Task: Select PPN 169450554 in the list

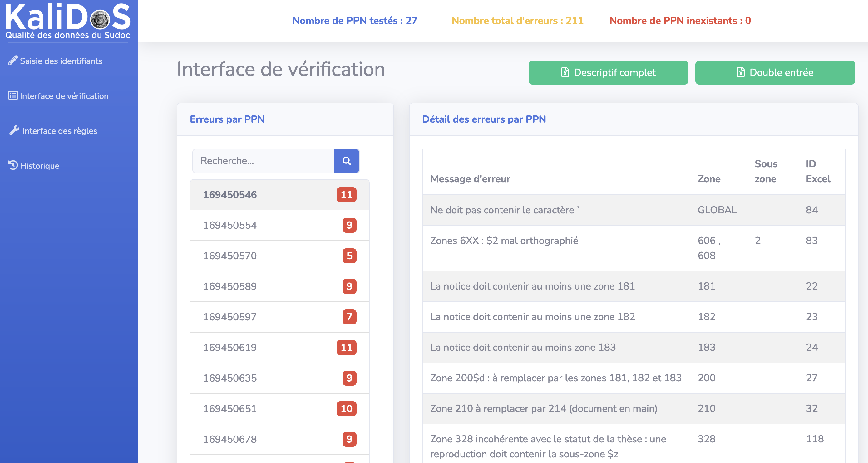Action: coord(230,225)
